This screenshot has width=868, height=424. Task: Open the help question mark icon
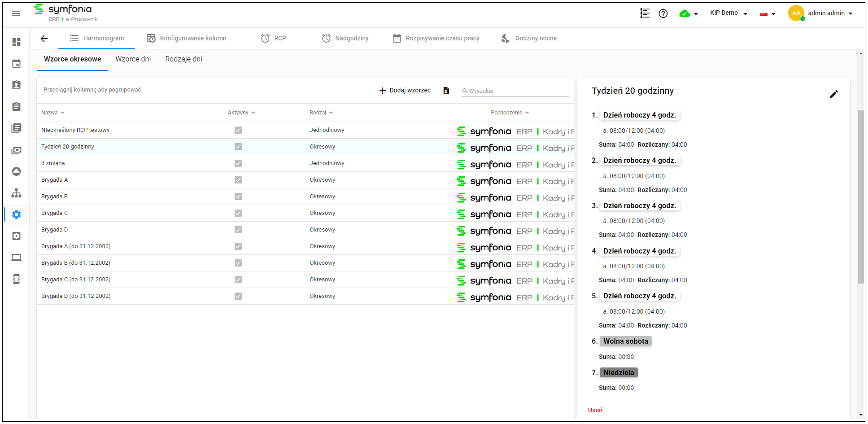(x=663, y=13)
